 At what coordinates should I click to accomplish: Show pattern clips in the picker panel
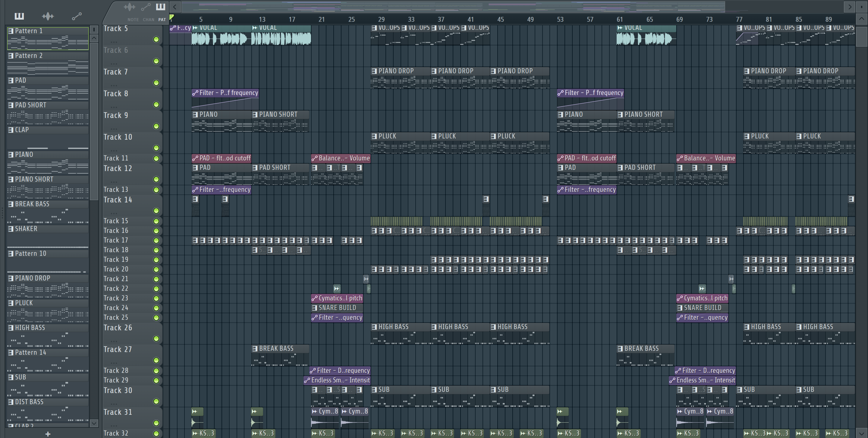[19, 16]
